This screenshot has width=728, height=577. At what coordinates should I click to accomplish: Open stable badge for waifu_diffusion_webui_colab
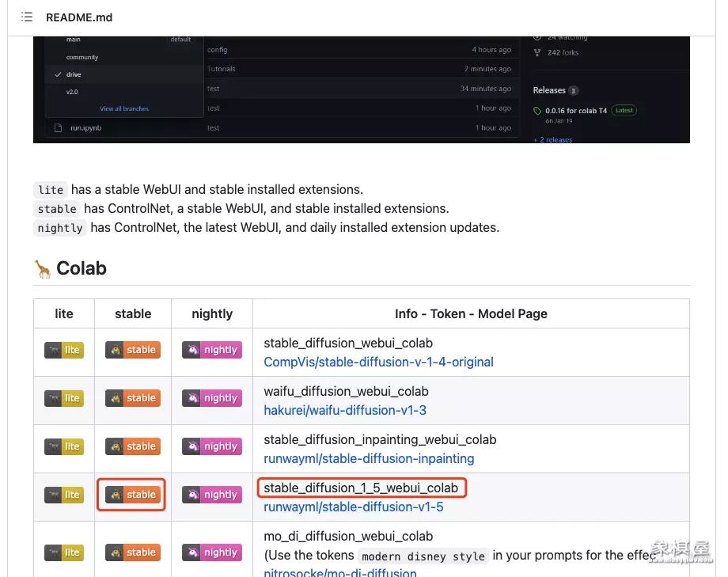pos(133,398)
